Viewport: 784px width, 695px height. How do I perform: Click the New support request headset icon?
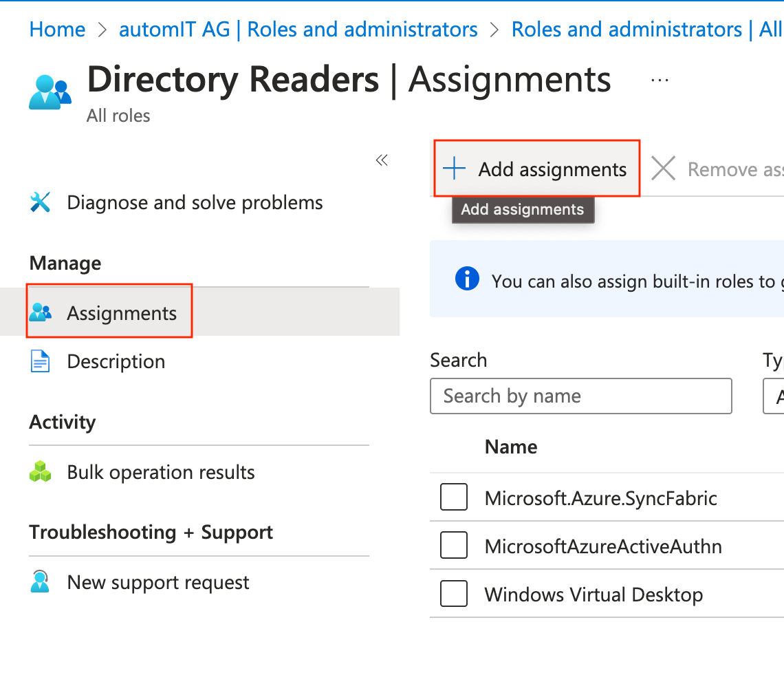41,582
